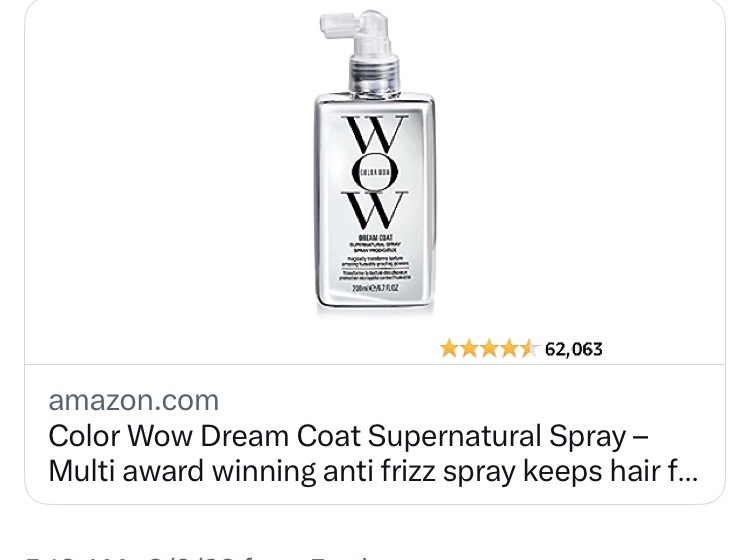Click the five-star rating icons
This screenshot has height=560, width=750.
489,349
